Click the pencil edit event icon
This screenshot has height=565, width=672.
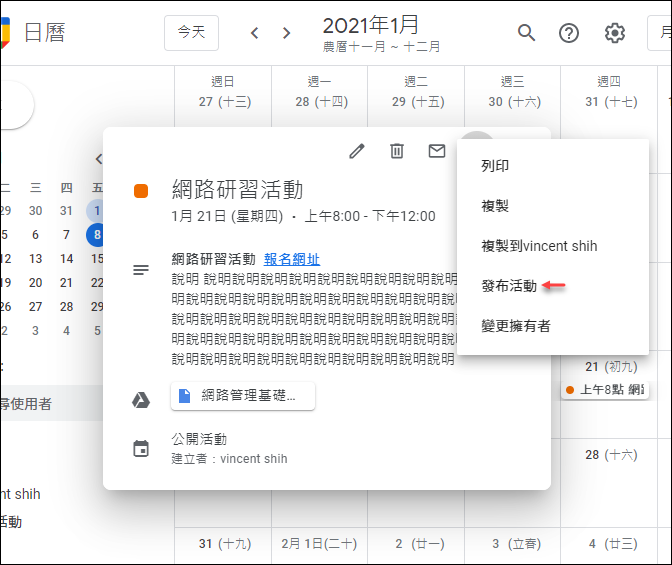coord(357,151)
